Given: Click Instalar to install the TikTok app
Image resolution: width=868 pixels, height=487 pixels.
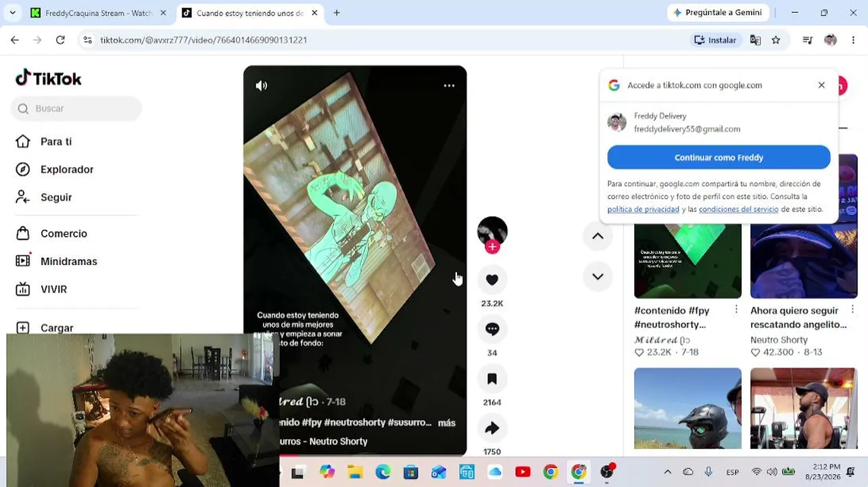Looking at the screenshot, I should point(715,40).
